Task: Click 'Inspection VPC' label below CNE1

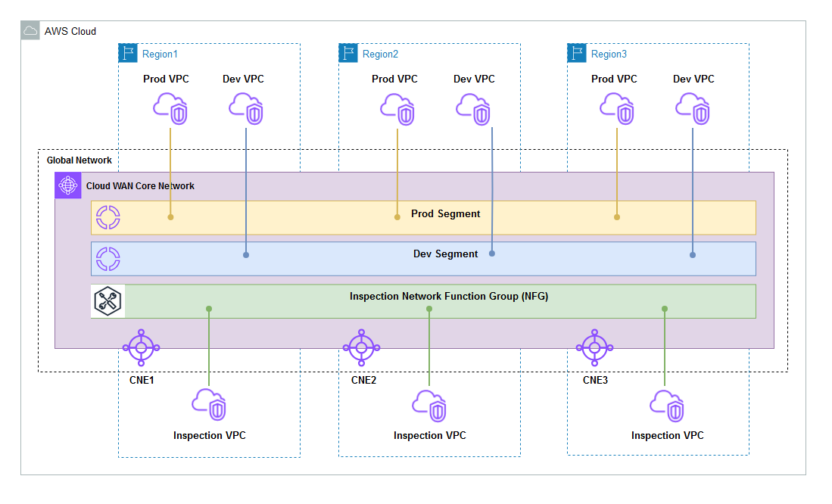Action: [210, 436]
